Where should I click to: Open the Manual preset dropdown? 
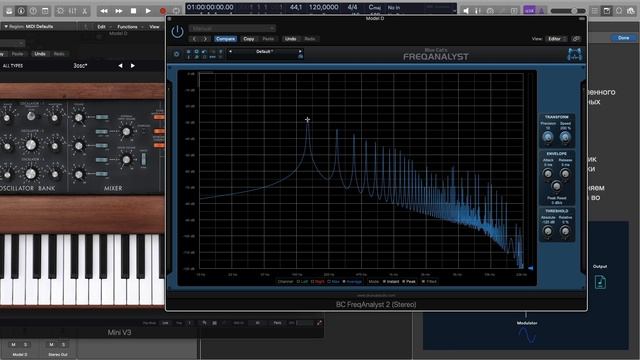point(232,28)
